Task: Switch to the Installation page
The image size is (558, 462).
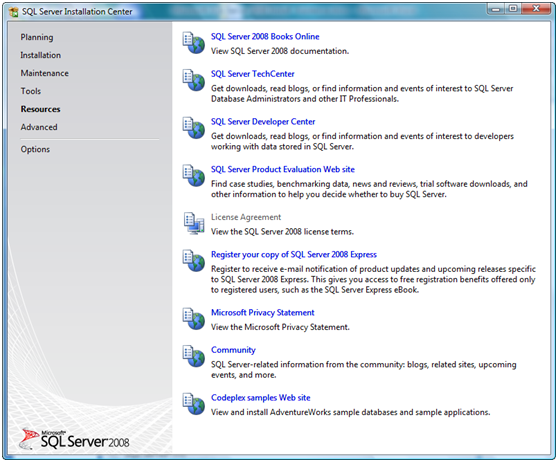Action: (41, 55)
